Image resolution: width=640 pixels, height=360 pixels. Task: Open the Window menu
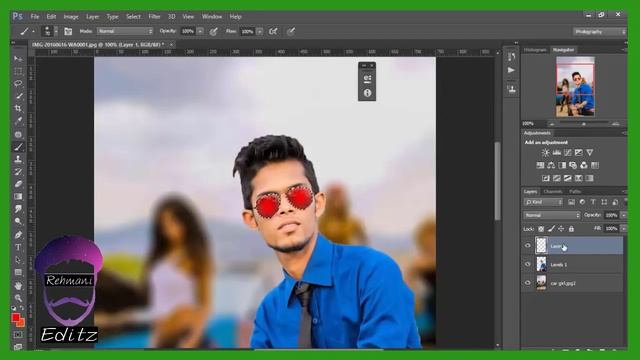(x=212, y=17)
